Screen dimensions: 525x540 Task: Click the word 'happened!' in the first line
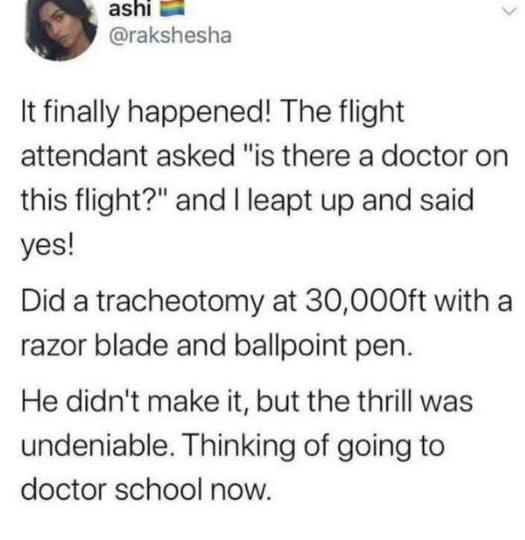pyautogui.click(x=199, y=113)
